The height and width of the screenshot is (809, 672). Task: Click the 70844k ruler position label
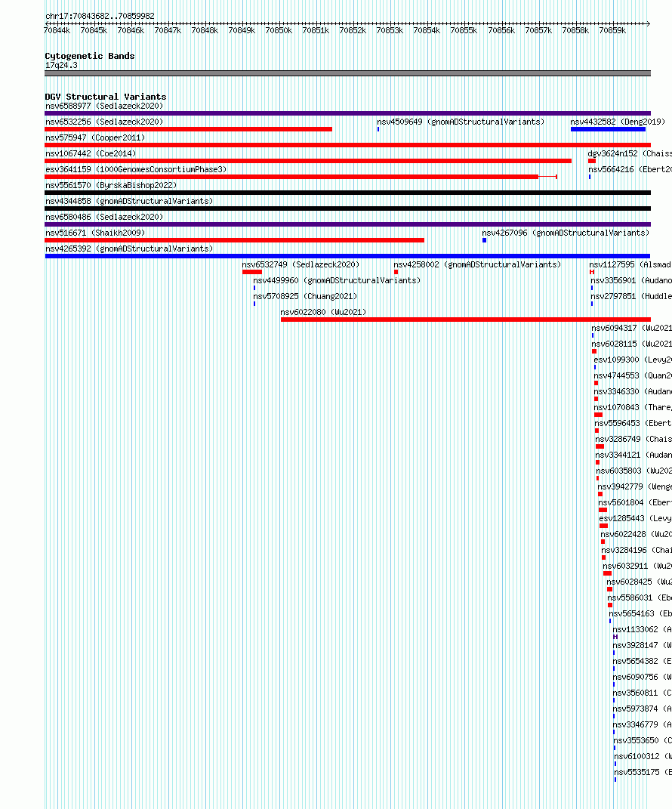57,30
